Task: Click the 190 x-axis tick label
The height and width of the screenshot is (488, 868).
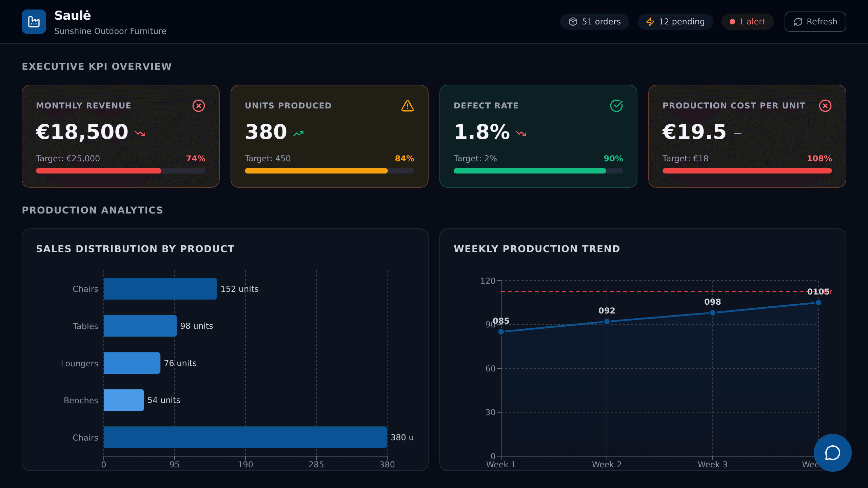Action: click(245, 465)
